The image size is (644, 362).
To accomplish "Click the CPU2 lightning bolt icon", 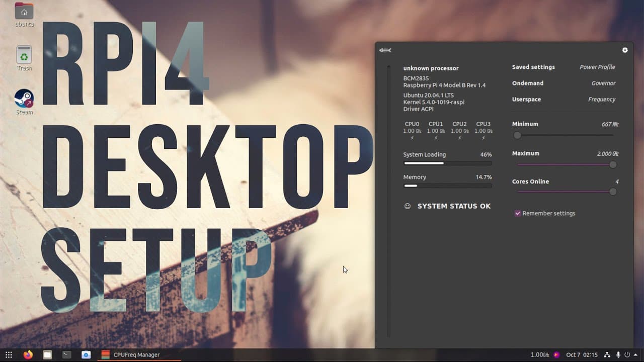I will [x=459, y=138].
